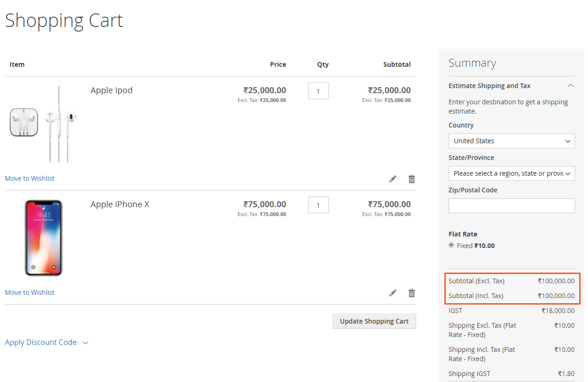Click the Shipping Excl. Tax label
The width and height of the screenshot is (588, 382).
pyautogui.click(x=482, y=330)
